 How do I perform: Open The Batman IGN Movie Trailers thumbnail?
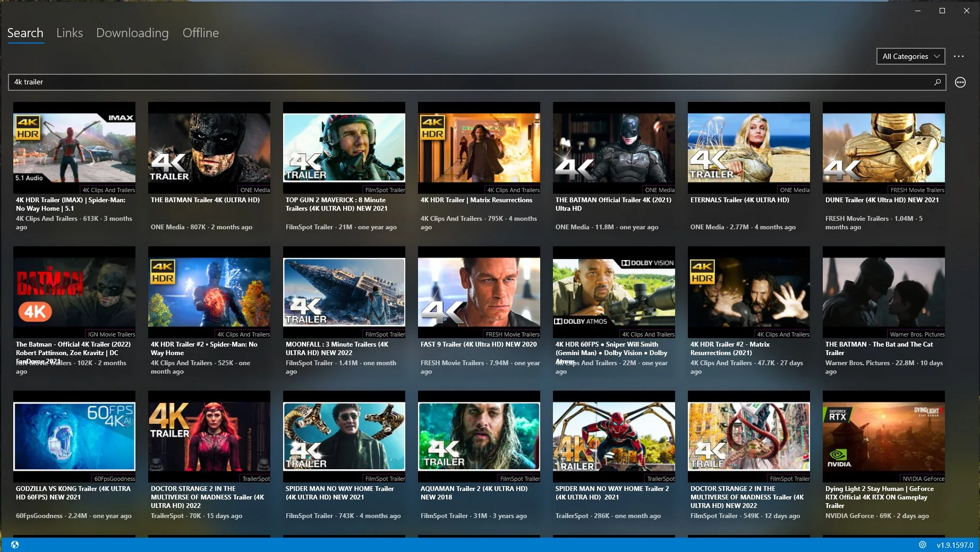click(74, 292)
